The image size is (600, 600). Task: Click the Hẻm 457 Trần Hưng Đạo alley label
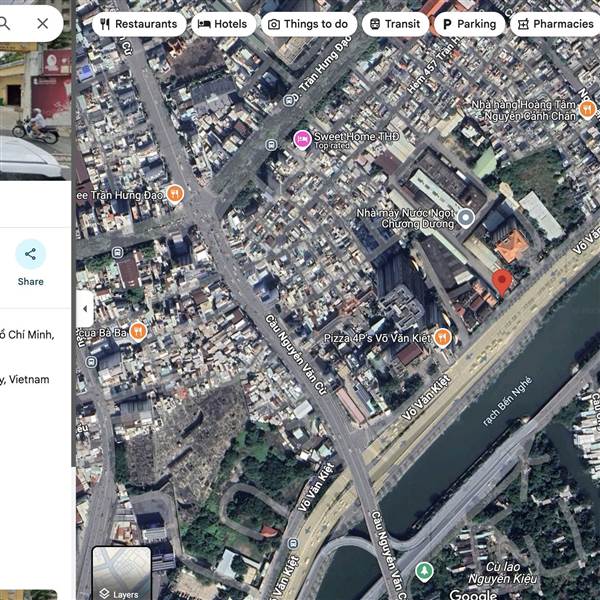pyautogui.click(x=434, y=66)
